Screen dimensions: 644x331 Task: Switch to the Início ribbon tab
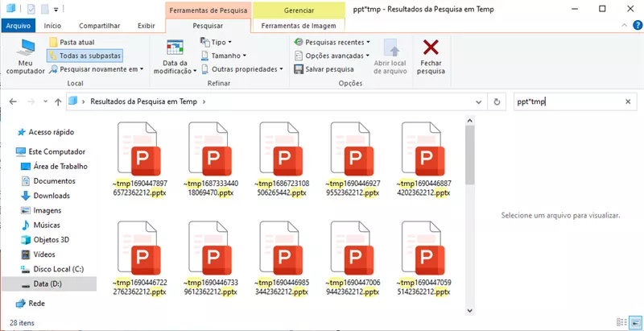(52, 26)
